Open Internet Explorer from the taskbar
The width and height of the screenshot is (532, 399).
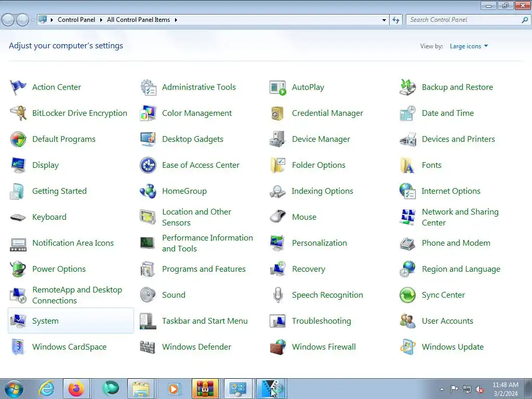46,389
